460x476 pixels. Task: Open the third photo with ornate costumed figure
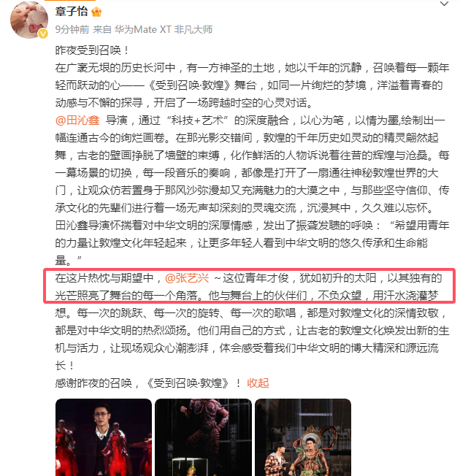303,437
